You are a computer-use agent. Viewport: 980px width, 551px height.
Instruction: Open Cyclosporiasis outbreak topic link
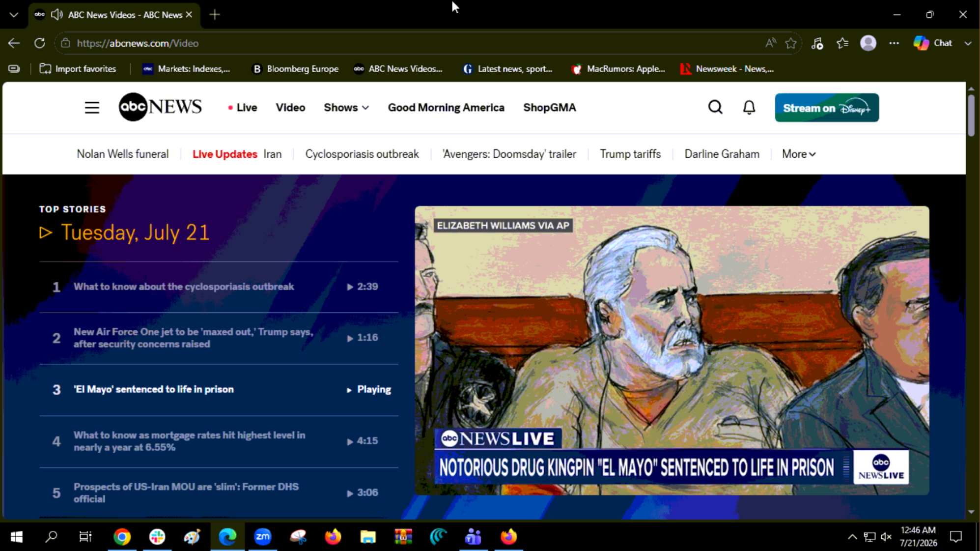pos(362,154)
